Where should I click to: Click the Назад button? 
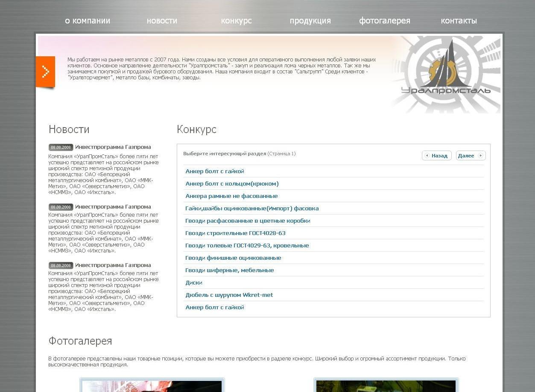437,156
